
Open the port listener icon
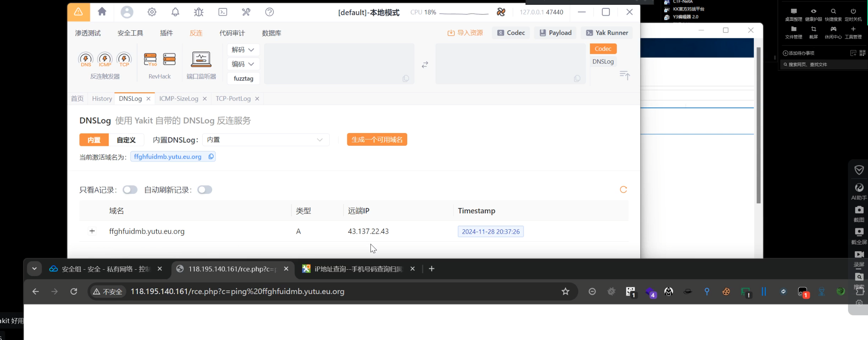tap(201, 59)
